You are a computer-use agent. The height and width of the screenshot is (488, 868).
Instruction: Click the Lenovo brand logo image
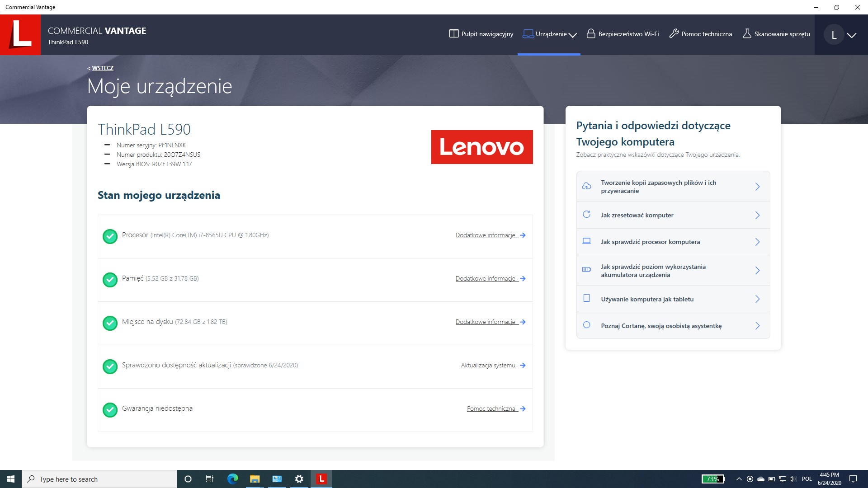[482, 147]
